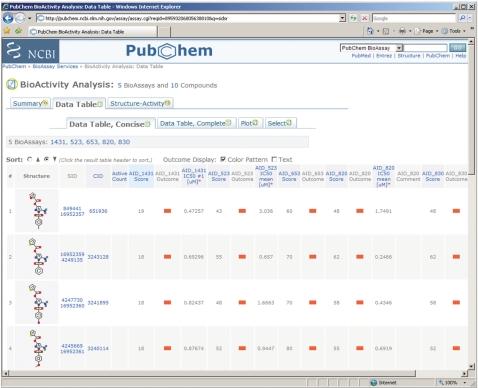Open the Structure link in header

point(409,56)
